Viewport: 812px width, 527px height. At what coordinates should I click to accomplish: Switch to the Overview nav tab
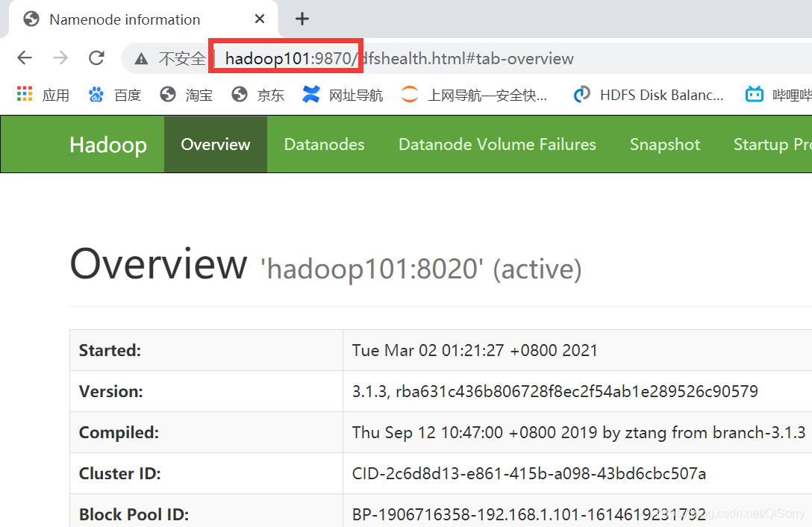216,144
